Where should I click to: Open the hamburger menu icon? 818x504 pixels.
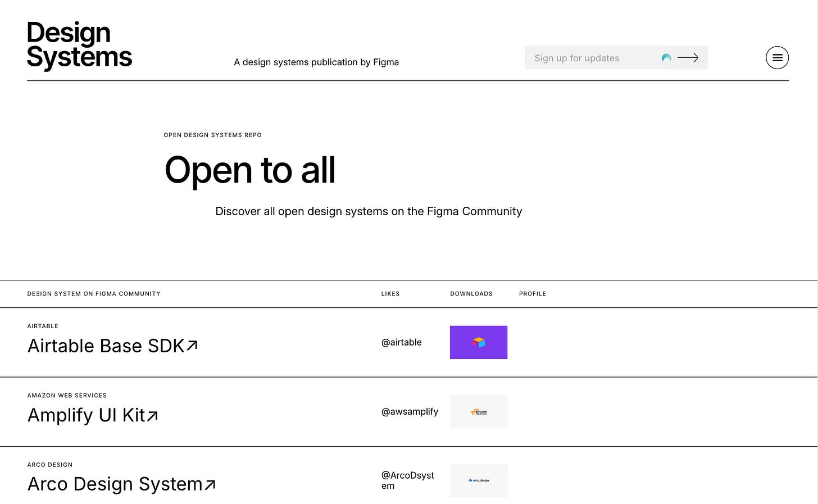[777, 57]
